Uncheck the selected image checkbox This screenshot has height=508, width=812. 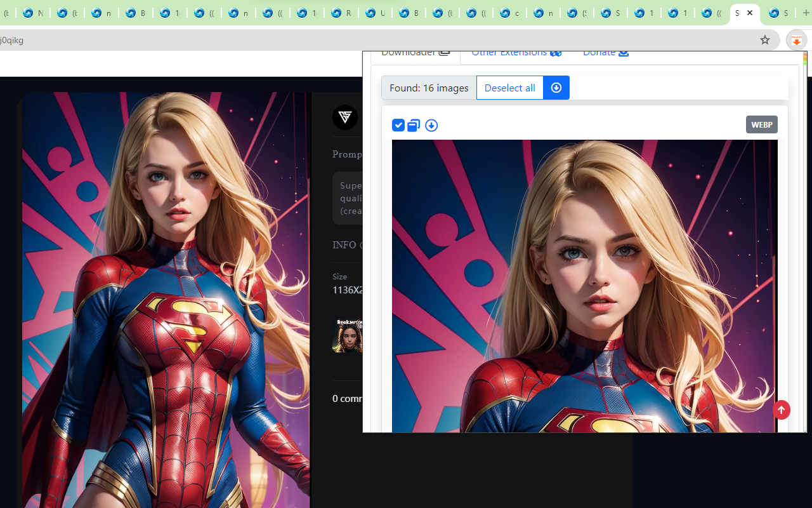[398, 125]
